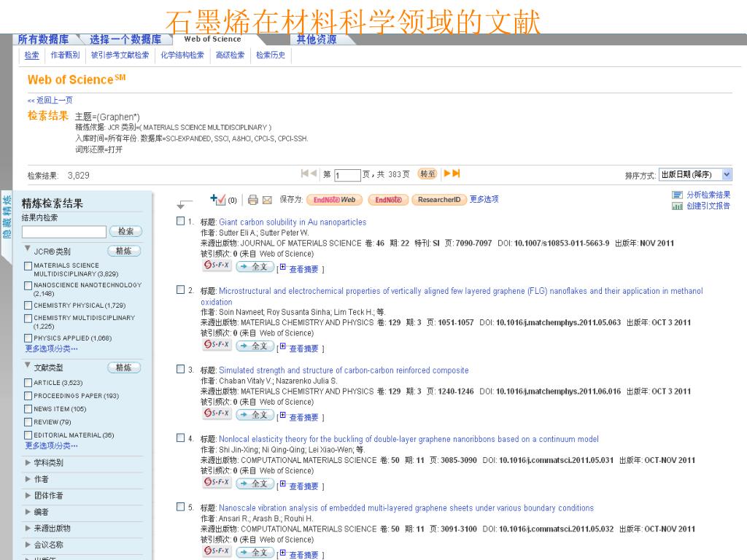The image size is (747, 560).
Task: Expand the 会议名称 section
Action: [x=28, y=544]
